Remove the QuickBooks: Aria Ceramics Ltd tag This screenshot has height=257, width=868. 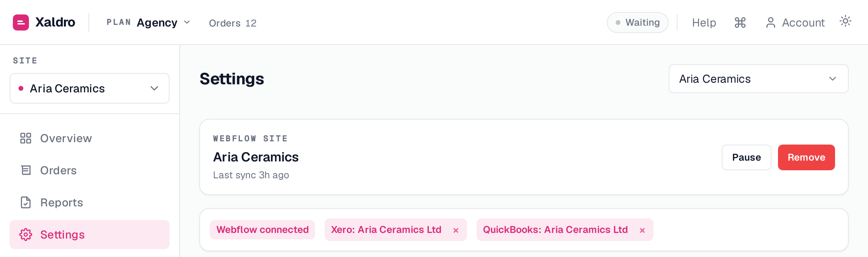[x=642, y=230]
